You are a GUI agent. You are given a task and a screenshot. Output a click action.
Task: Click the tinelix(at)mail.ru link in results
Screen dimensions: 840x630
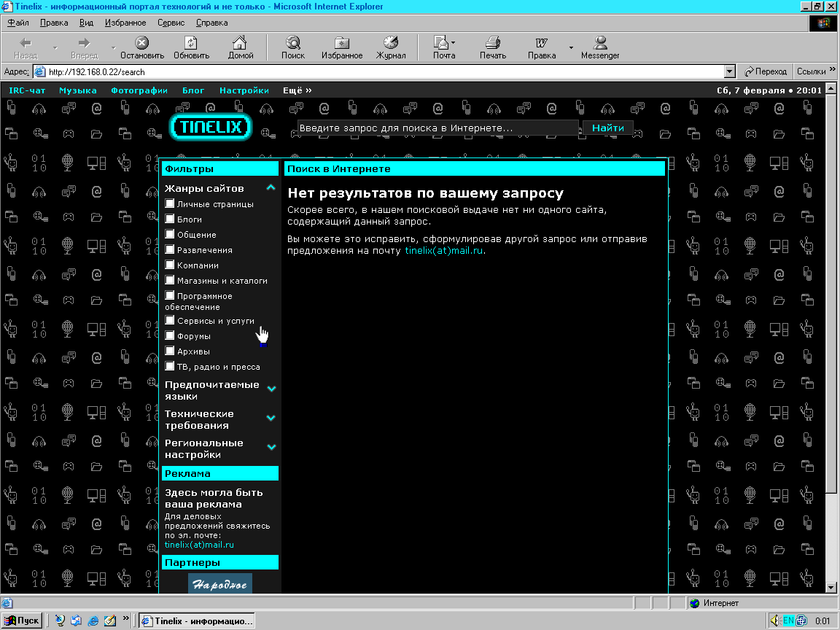444,251
